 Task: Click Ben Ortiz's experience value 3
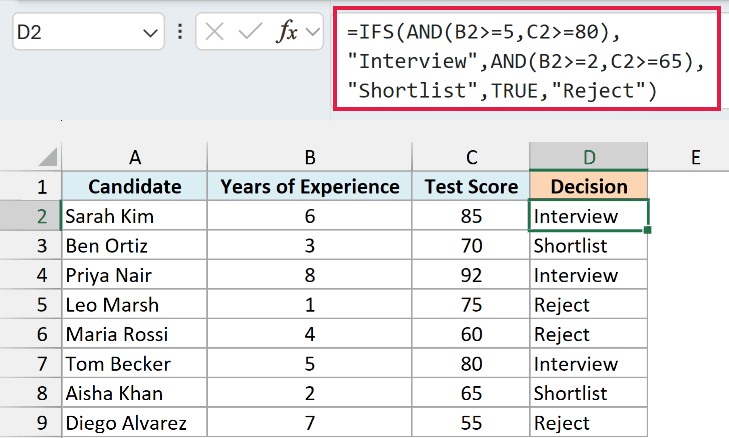[310, 246]
